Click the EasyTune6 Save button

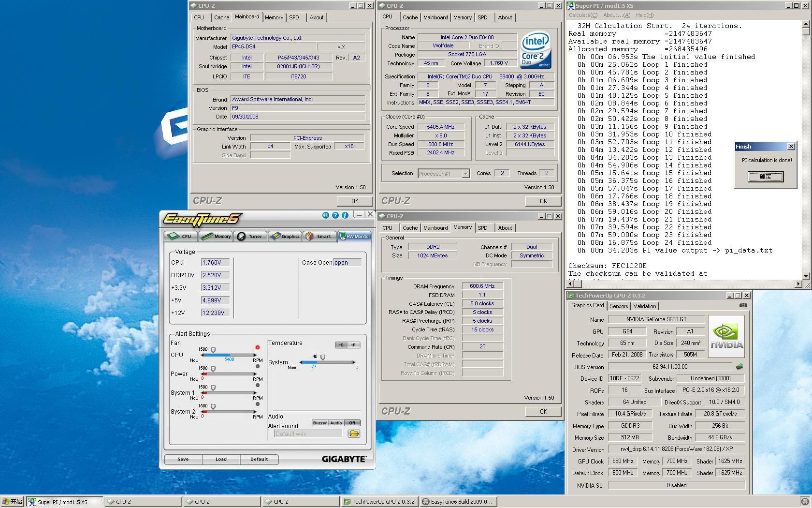point(183,459)
